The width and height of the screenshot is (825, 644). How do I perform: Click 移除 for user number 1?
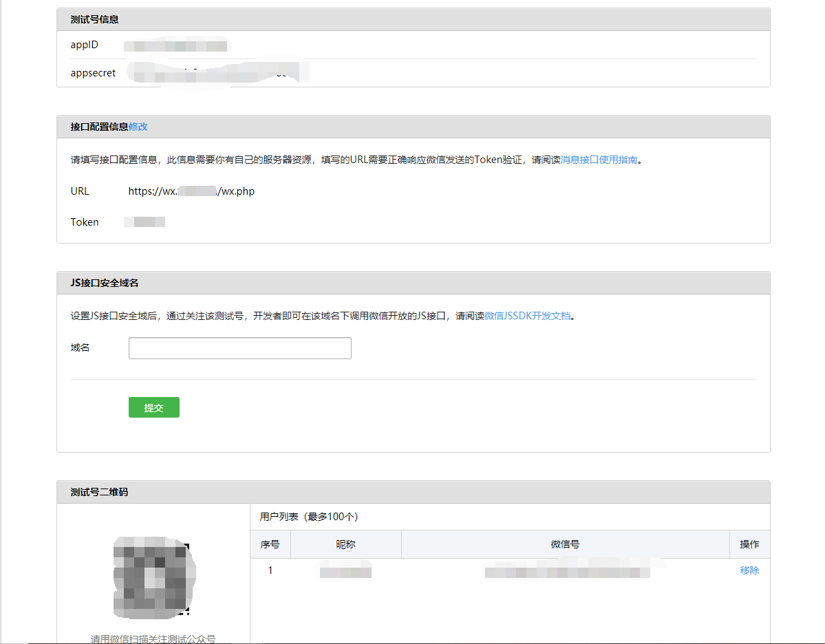coord(749,570)
